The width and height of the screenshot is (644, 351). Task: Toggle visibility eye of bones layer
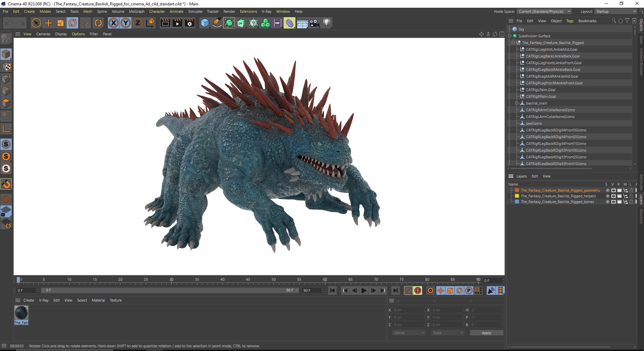613,202
